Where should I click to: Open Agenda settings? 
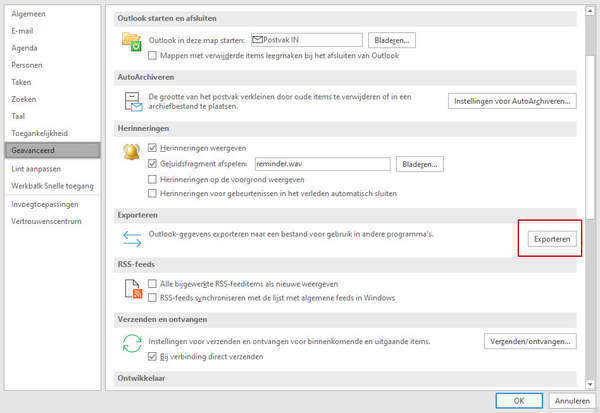(x=52, y=48)
